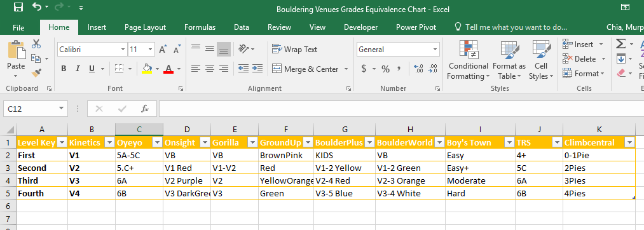Save the workbook using the floppy disk icon
The width and height of the screenshot is (644, 230).
click(18, 7)
